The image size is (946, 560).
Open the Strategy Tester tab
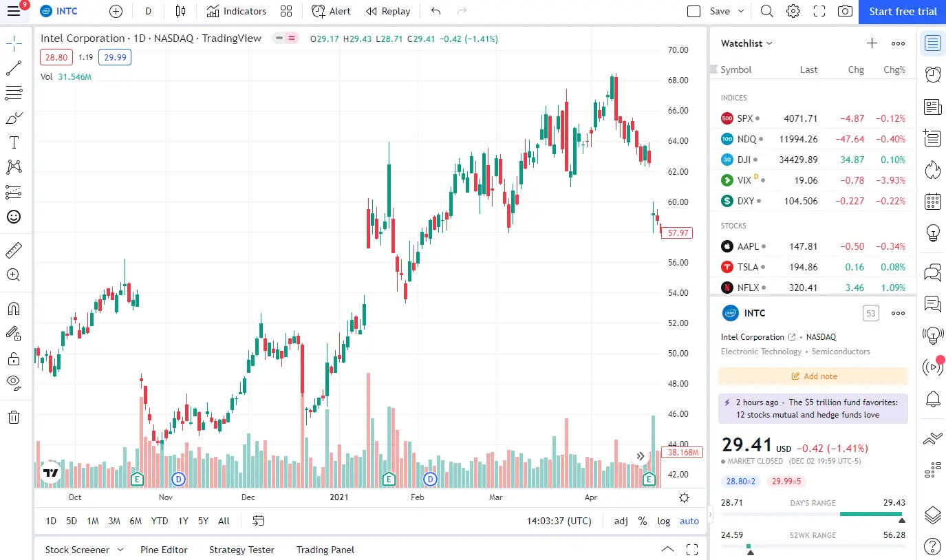click(x=241, y=550)
